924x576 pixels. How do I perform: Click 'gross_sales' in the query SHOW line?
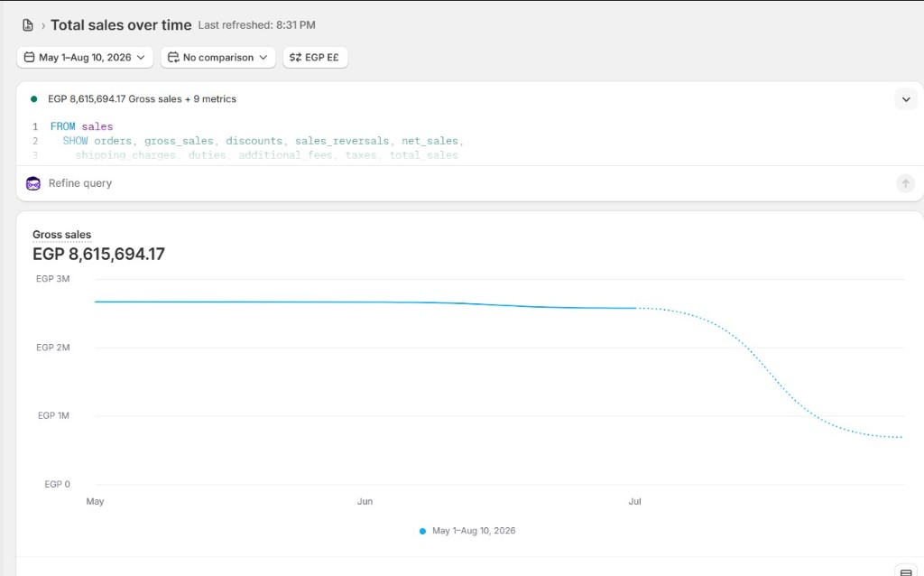click(x=179, y=141)
